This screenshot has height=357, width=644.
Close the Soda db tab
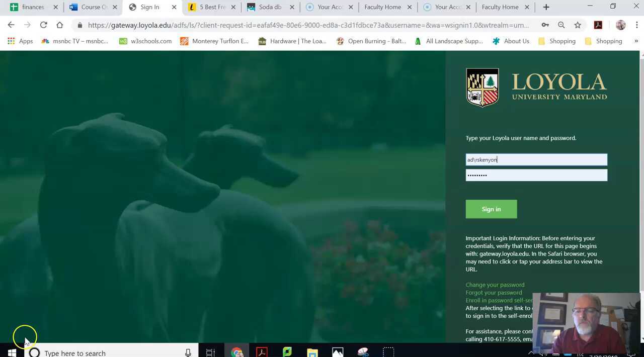292,7
